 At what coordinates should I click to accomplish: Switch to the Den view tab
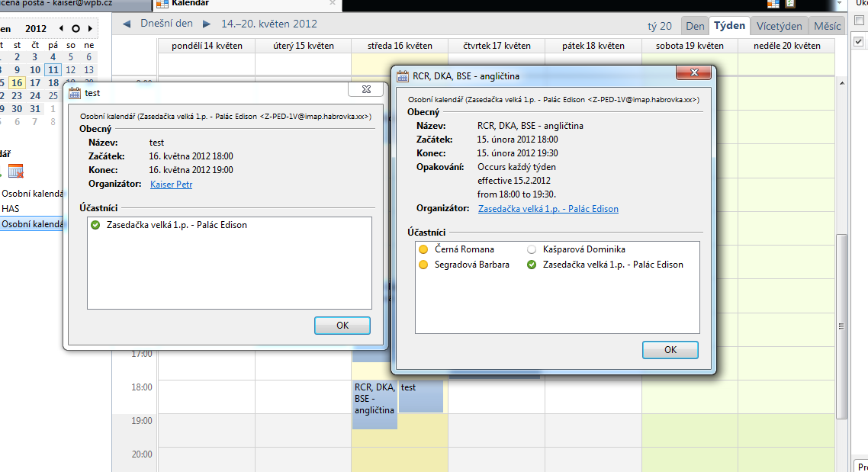tap(695, 26)
